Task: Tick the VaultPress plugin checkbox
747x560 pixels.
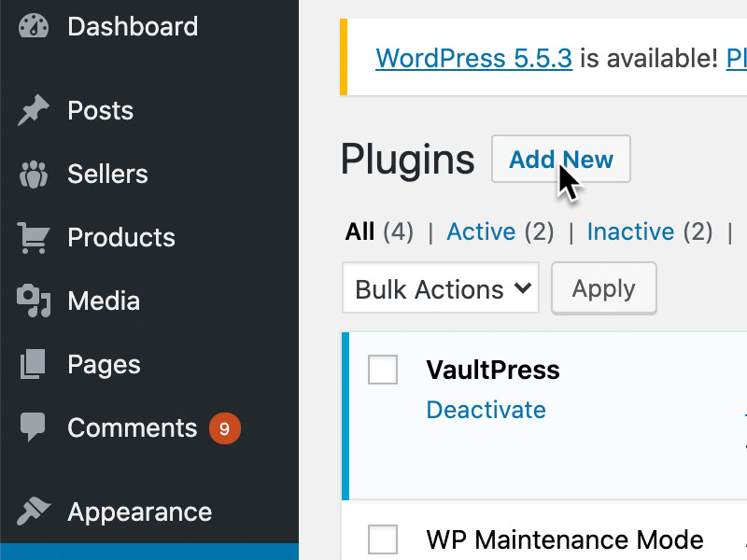Action: (x=383, y=370)
